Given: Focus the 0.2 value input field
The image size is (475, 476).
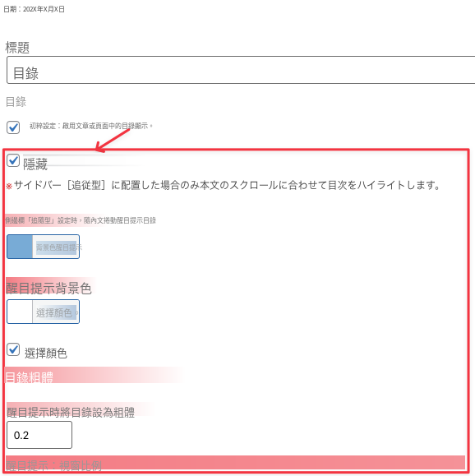Looking at the screenshot, I should (x=39, y=435).
